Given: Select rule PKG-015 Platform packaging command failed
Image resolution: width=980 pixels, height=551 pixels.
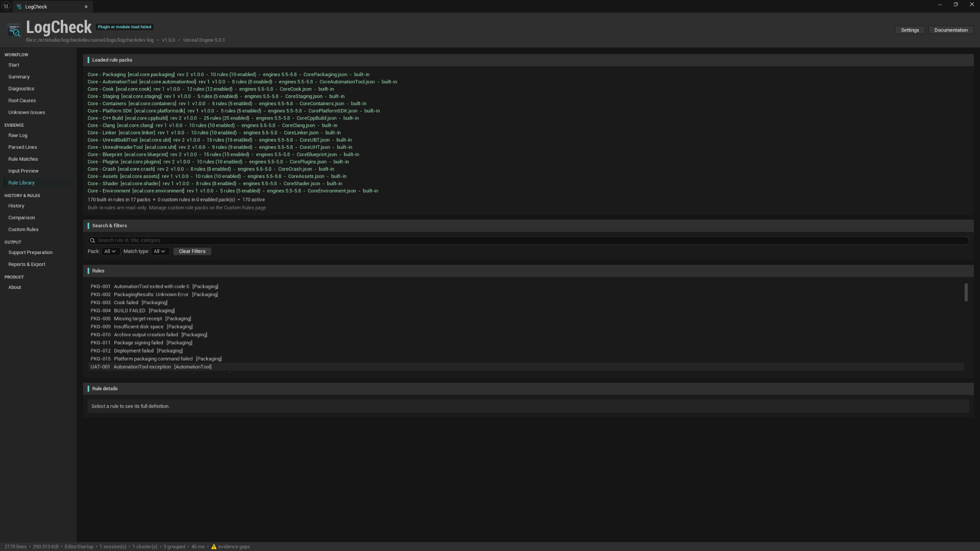Looking at the screenshot, I should pyautogui.click(x=526, y=359).
